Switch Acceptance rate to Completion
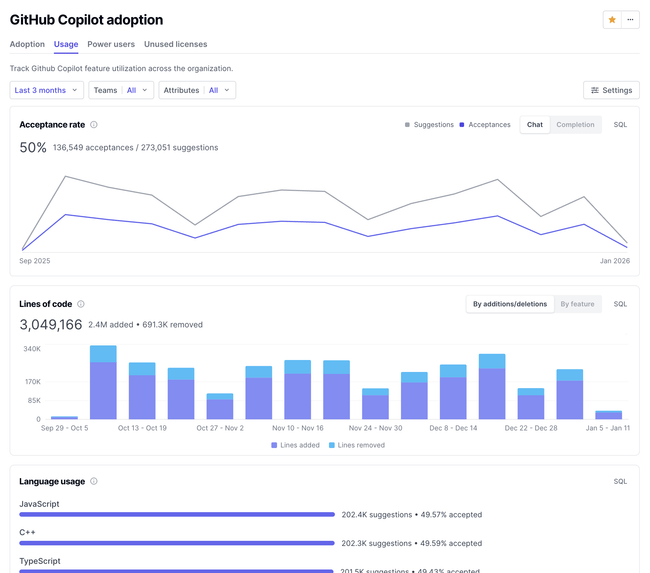Viewport: 650px width, 573px height. 575,124
